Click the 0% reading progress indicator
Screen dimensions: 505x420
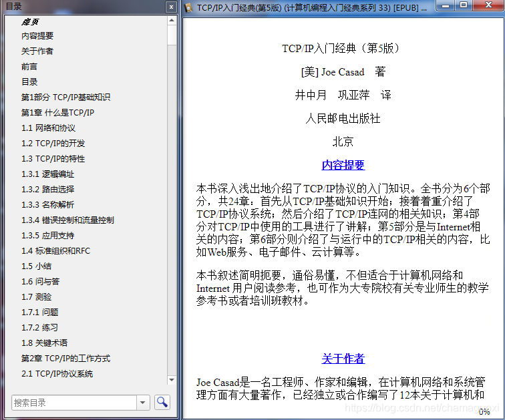coord(484,411)
